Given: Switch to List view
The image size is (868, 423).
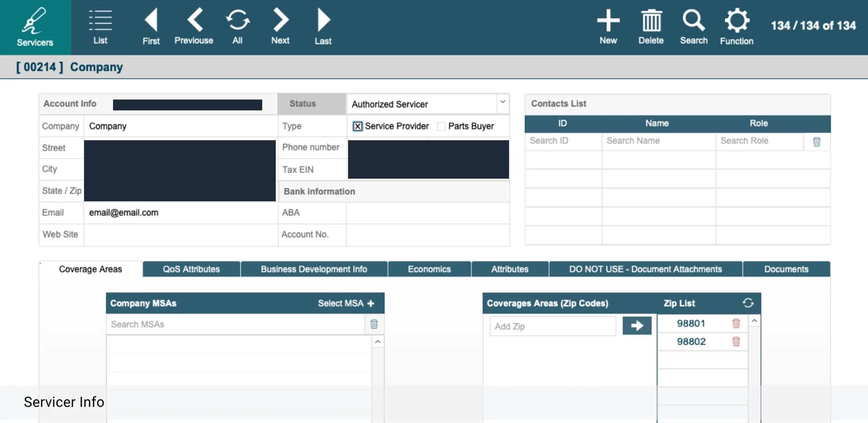Looking at the screenshot, I should click(x=100, y=28).
